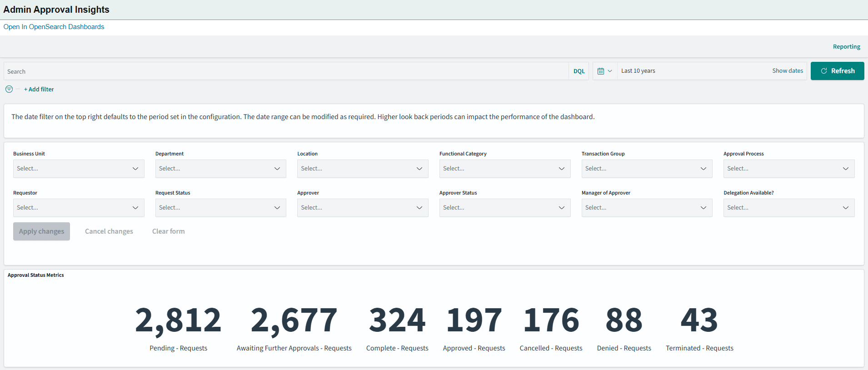Click the 43 Terminated Requests metric

point(699,328)
